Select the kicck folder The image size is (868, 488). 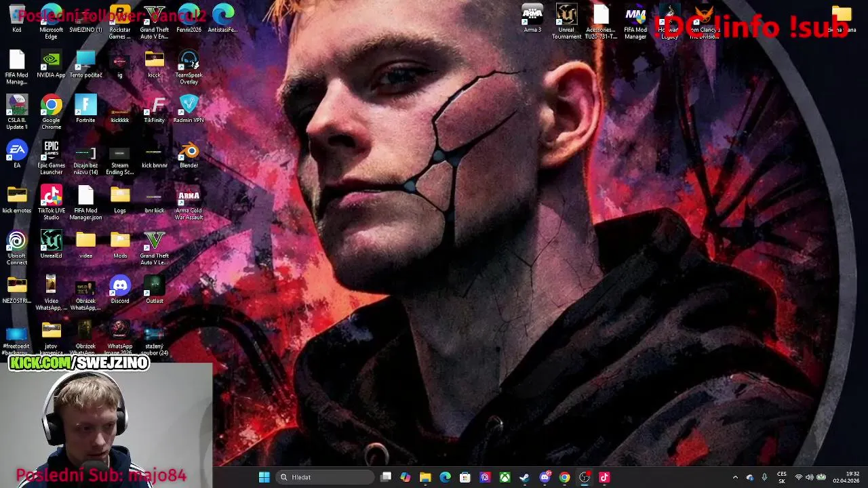point(154,64)
